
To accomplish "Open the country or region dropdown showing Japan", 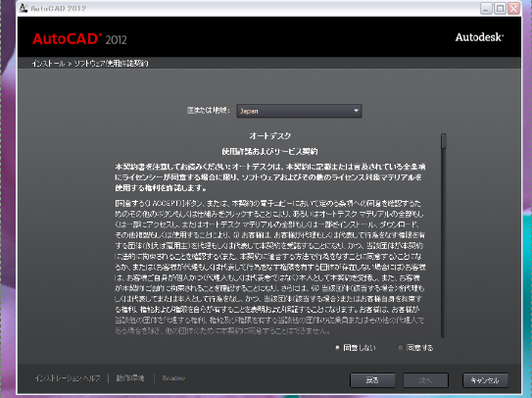I will tap(299, 111).
